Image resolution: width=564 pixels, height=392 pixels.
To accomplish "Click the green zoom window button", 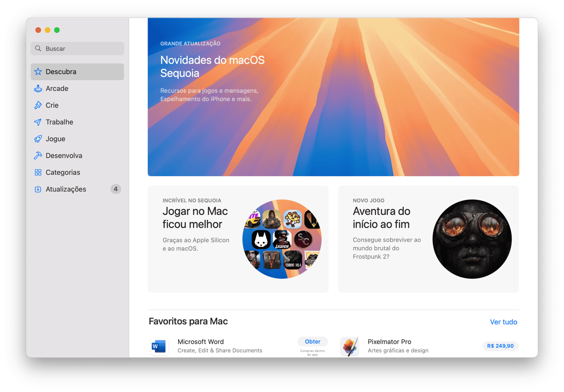I will [57, 30].
